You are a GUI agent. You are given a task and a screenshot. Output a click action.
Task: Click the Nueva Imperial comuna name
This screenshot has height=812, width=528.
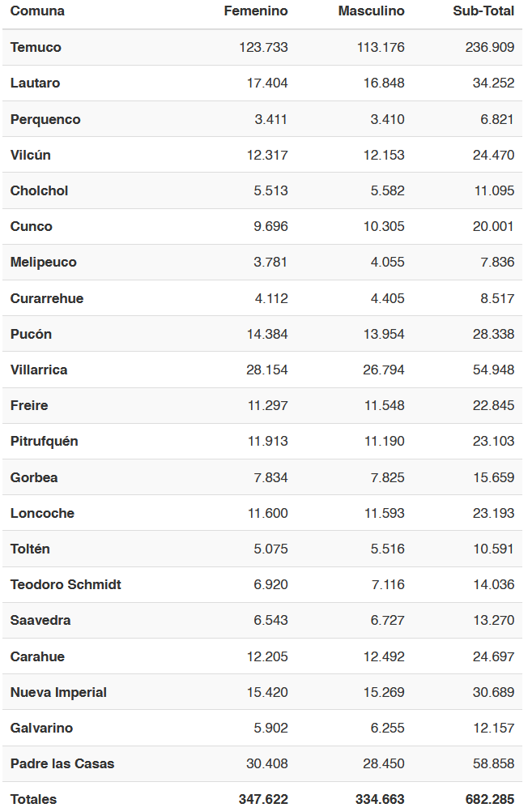(x=58, y=692)
